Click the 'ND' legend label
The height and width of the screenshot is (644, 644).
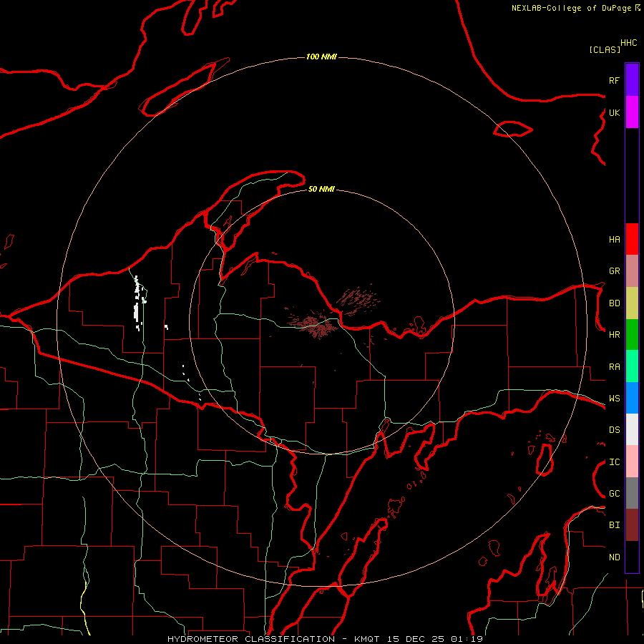tap(614, 557)
